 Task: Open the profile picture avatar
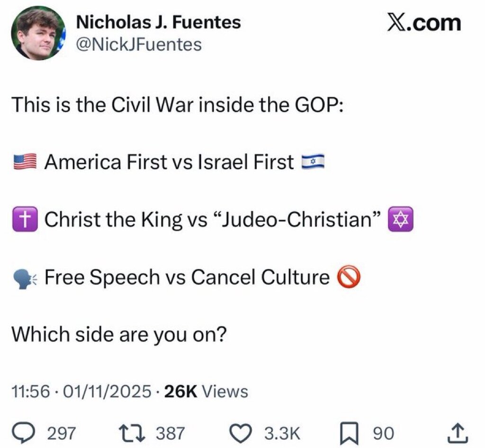pyautogui.click(x=37, y=33)
